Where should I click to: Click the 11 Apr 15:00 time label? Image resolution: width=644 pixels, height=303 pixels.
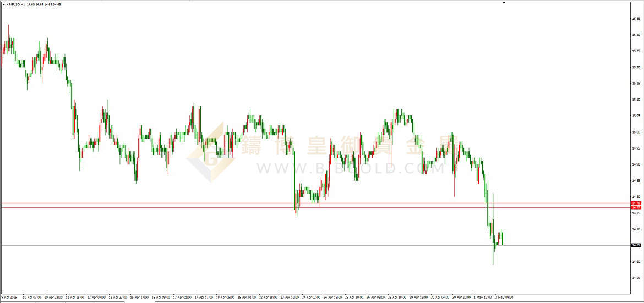(x=74, y=296)
